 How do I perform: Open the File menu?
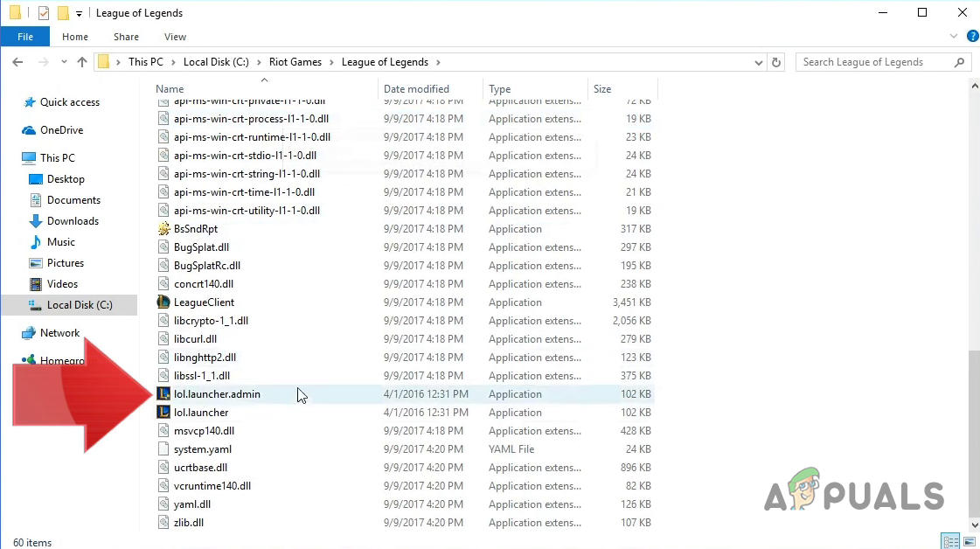tap(24, 37)
